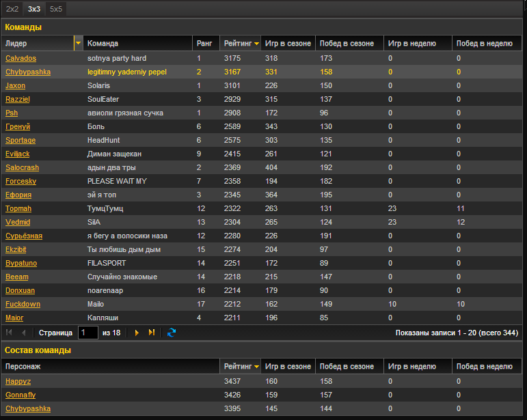Click the Vedmid leader link
The image size is (527, 420).
[x=18, y=222]
